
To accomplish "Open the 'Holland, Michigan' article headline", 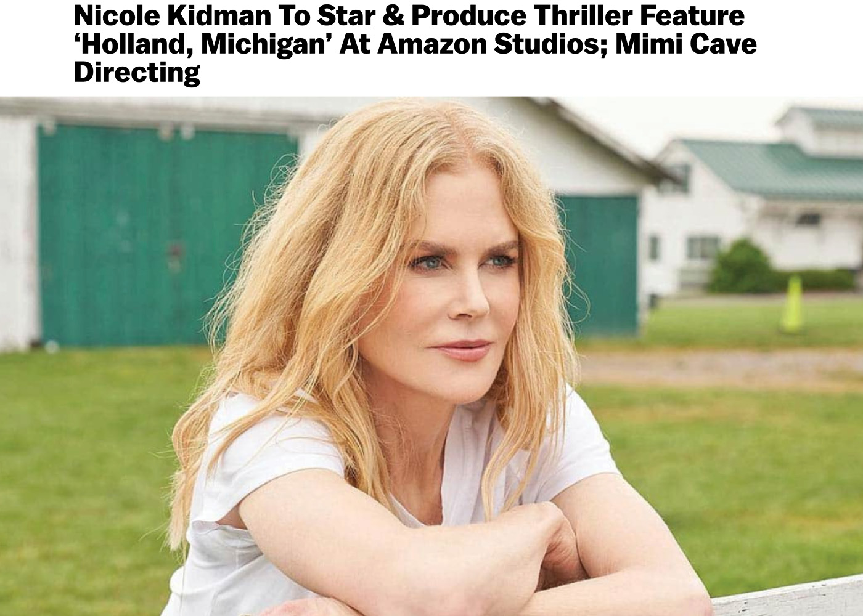I will pos(415,44).
